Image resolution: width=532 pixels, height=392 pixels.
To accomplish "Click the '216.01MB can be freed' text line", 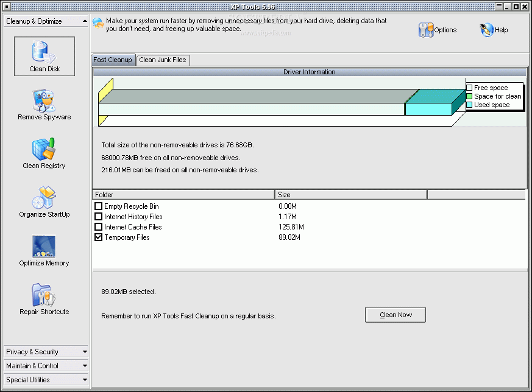I will [x=180, y=170].
